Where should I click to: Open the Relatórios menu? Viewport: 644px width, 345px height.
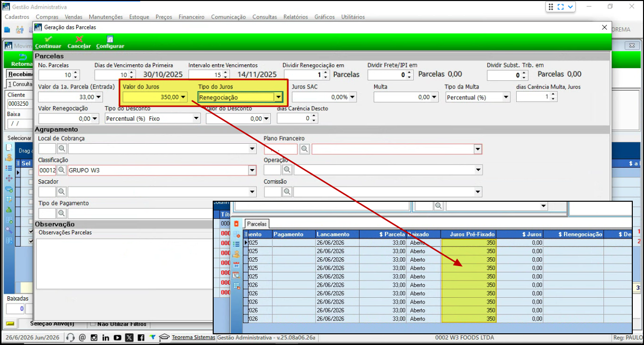coord(296,17)
